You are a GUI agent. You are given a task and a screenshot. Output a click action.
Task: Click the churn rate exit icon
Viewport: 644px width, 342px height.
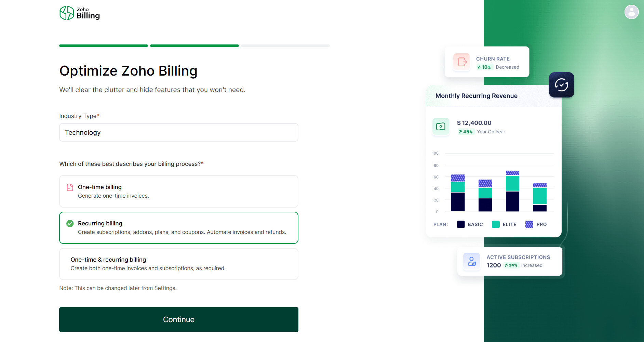tap(462, 62)
